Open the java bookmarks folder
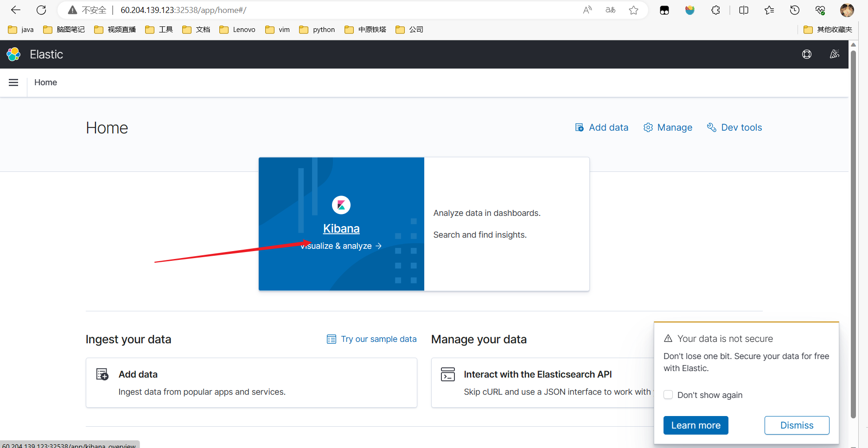The height and width of the screenshot is (448, 868). point(21,30)
